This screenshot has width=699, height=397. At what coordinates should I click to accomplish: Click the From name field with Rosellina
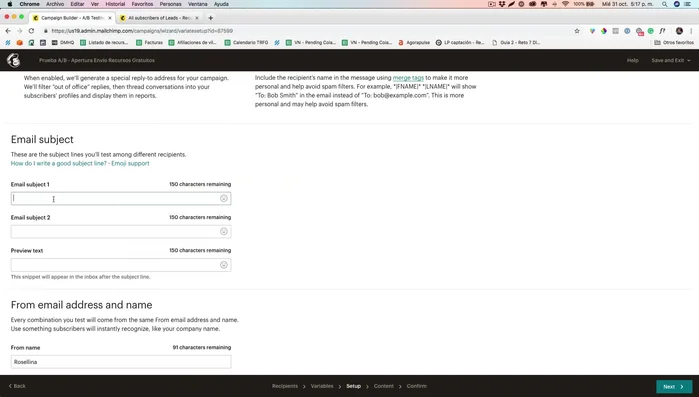tap(121, 362)
